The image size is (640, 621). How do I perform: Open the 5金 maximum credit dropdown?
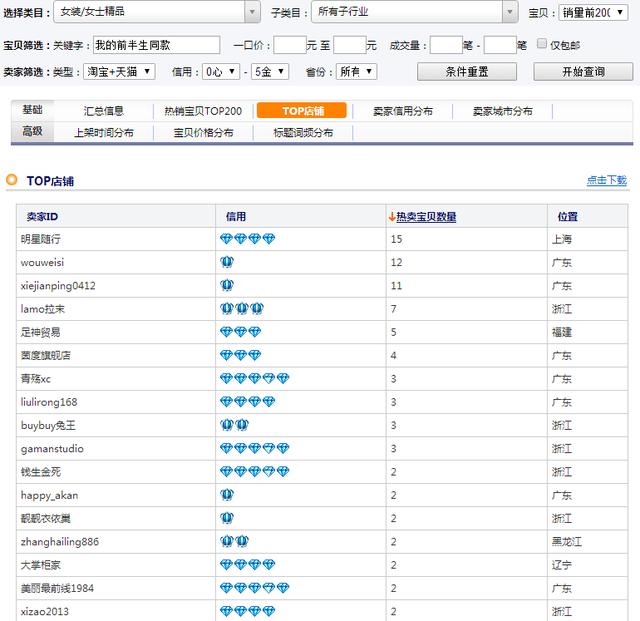tap(270, 72)
